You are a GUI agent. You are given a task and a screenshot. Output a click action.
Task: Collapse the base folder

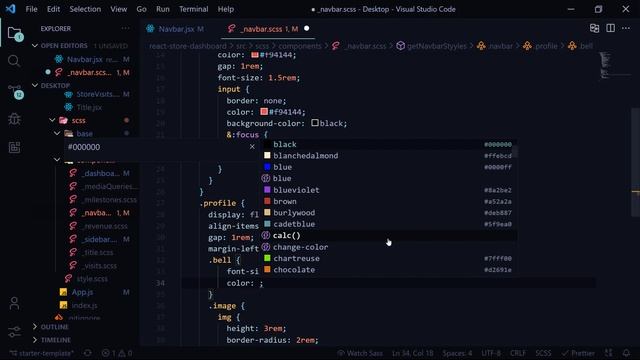57,133
